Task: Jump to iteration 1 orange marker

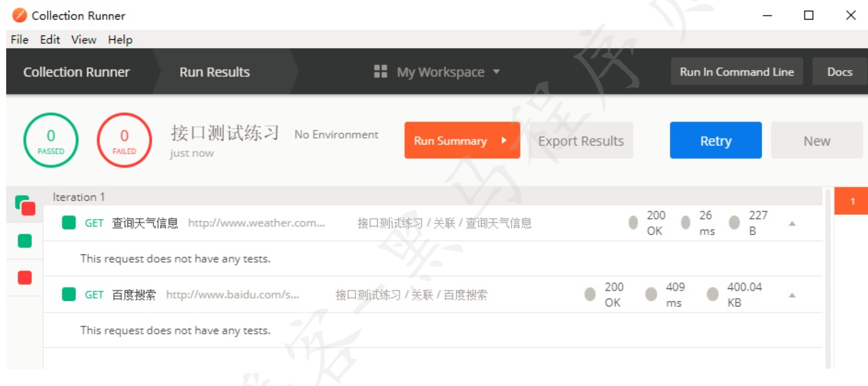Action: pos(851,201)
